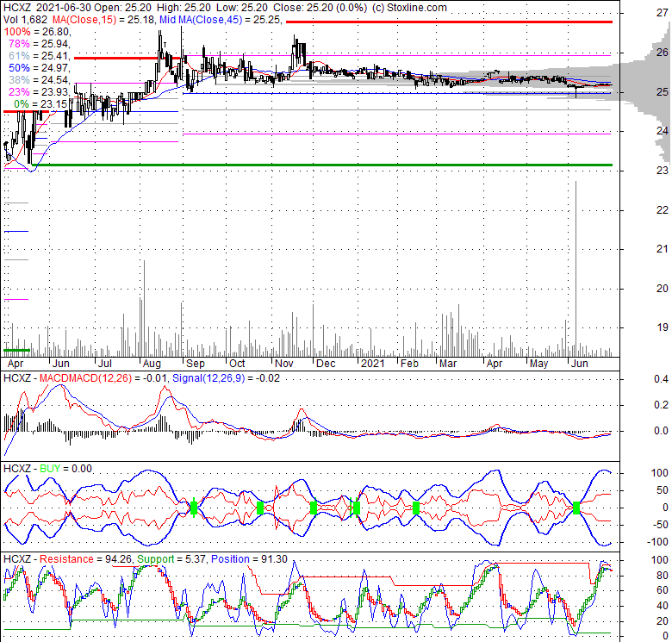
Task: Click the '2021' year label on the axis
Action: 372,364
